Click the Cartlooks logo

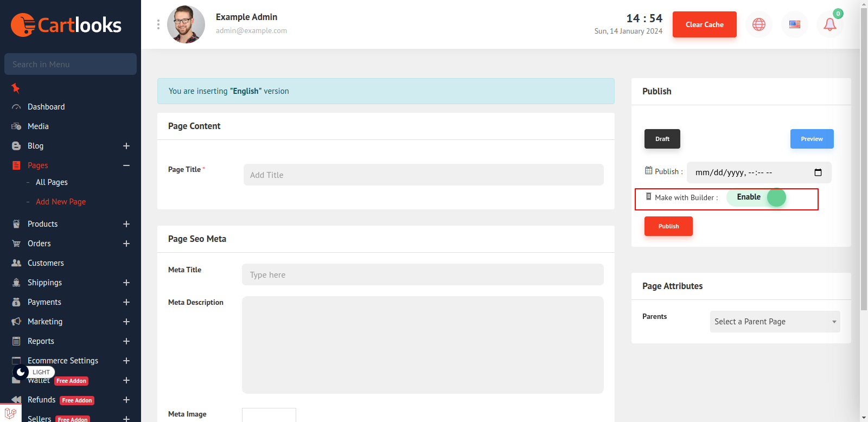pos(66,25)
